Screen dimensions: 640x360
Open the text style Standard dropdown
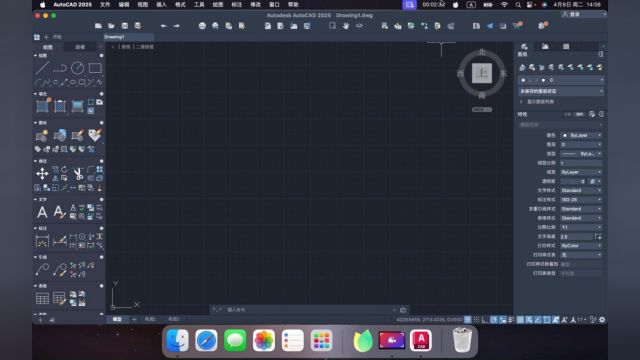581,191
